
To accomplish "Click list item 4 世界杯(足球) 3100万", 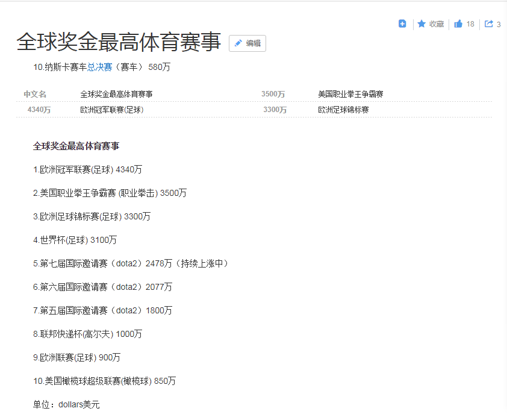I will point(75,240).
